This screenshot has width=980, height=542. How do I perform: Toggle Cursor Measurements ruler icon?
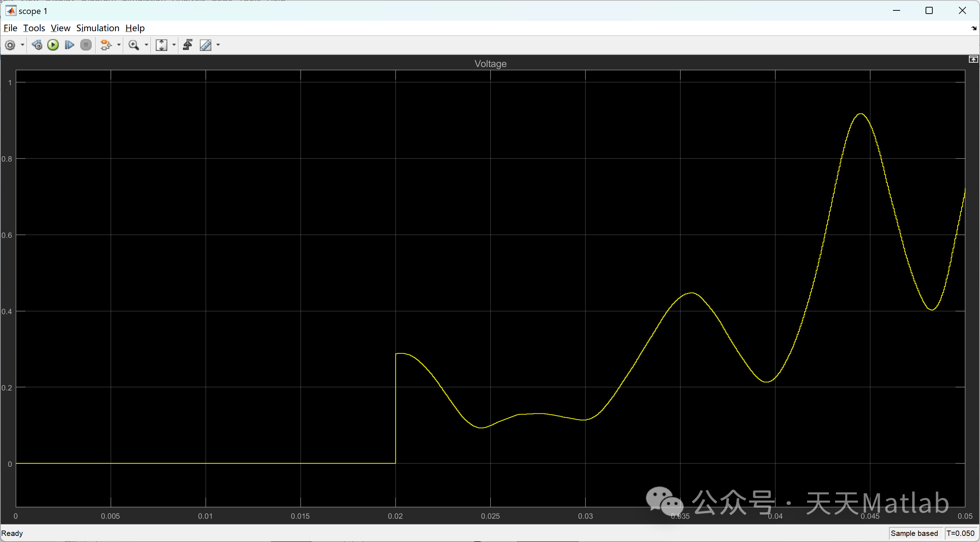(x=206, y=45)
